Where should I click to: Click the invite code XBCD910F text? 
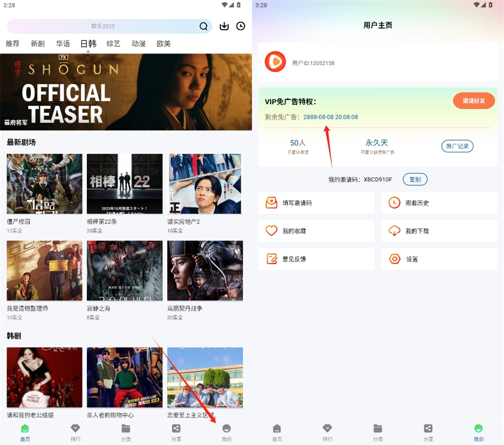pyautogui.click(x=377, y=179)
